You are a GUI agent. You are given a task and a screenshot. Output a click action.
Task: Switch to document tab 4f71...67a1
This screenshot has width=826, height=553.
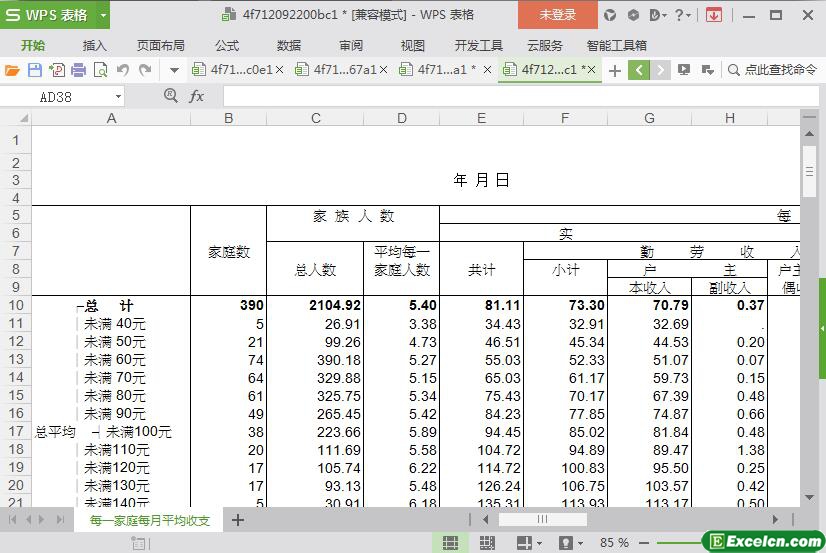coord(336,70)
